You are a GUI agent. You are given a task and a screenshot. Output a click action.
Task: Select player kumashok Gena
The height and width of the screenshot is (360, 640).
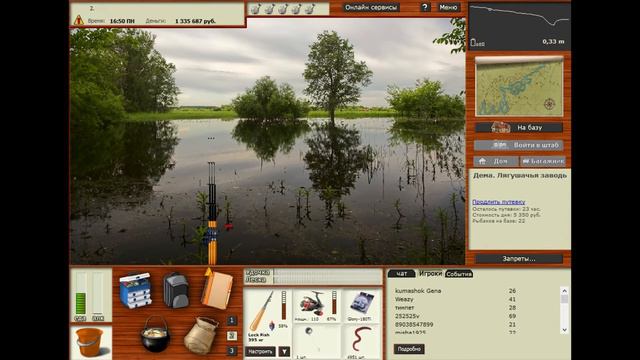(418, 291)
